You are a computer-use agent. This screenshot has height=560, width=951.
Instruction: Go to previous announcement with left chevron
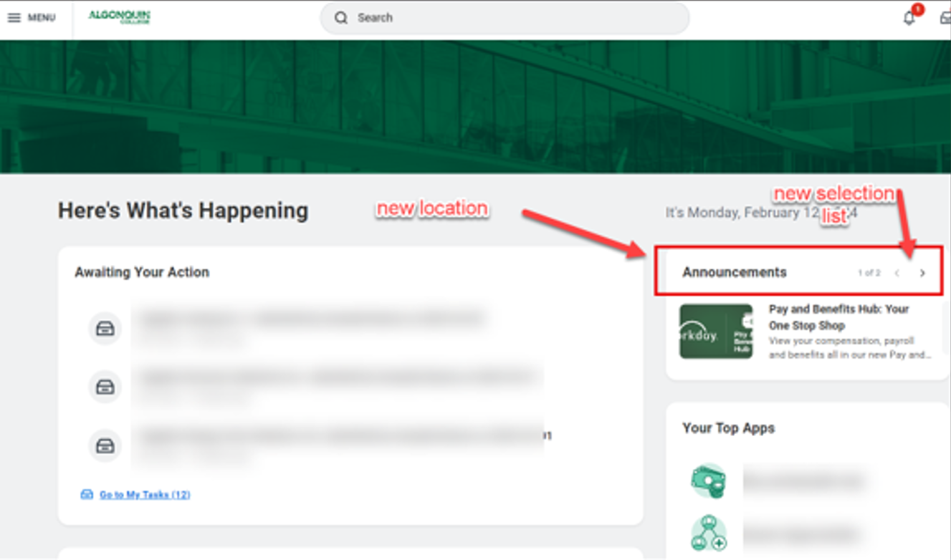[897, 273]
